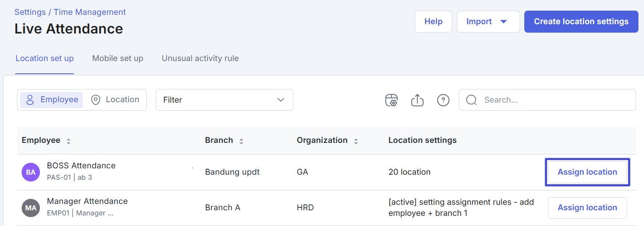Click the export share icon
This screenshot has height=226, width=644.
click(417, 100)
